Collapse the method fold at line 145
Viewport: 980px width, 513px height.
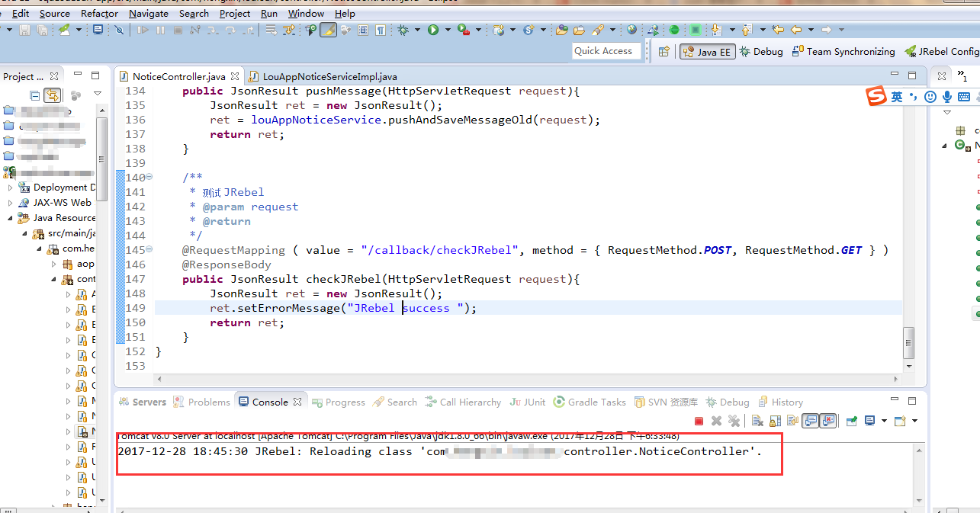(149, 249)
